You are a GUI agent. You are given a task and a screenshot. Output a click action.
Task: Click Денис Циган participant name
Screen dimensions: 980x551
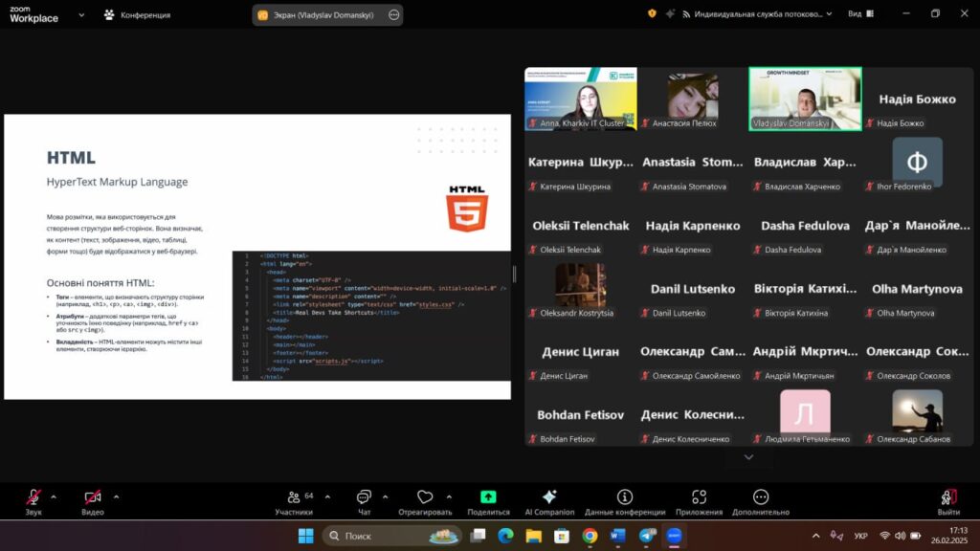(x=581, y=352)
